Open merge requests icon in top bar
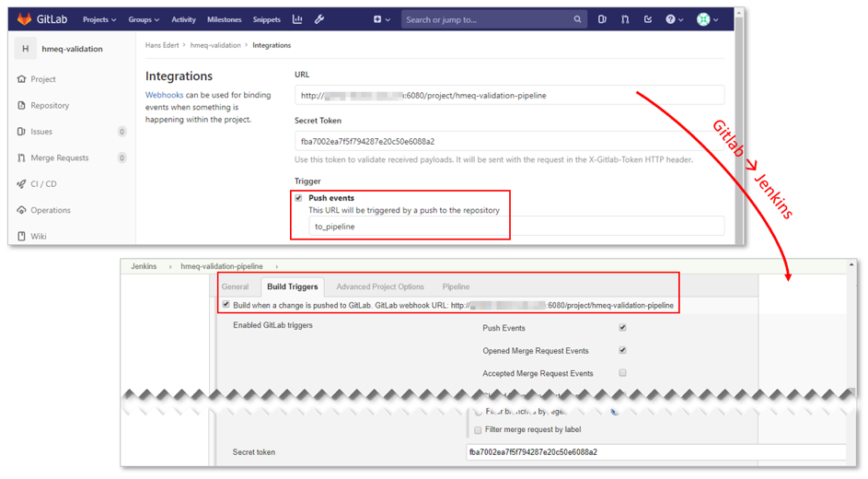This screenshot has height=479, width=868. click(625, 19)
